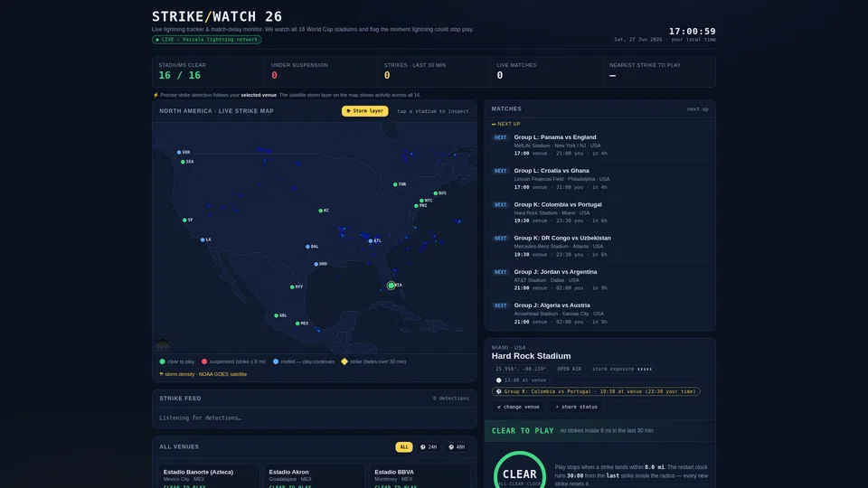Open the NOAA GOES satellite link
Screen dimensions: 868x488
click(x=222, y=374)
